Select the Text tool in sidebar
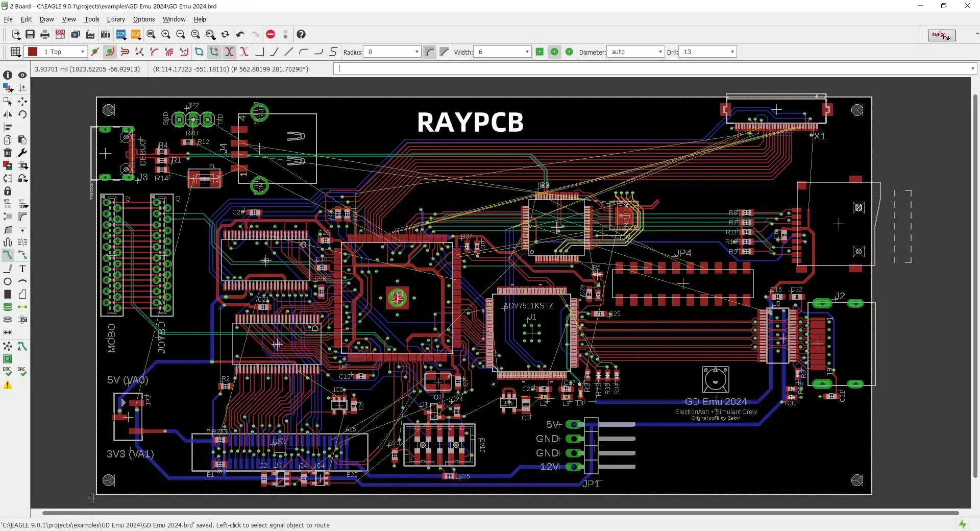This screenshot has width=980, height=531. (x=22, y=269)
